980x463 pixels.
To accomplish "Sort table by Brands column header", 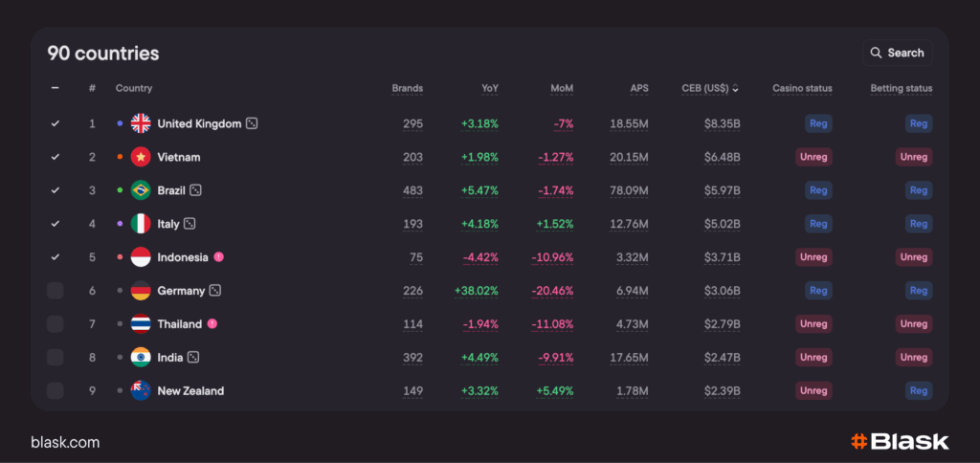I will (407, 89).
